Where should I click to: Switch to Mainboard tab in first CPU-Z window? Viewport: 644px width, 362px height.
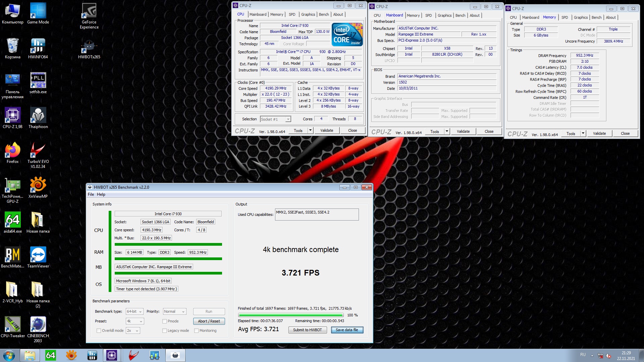tap(258, 14)
